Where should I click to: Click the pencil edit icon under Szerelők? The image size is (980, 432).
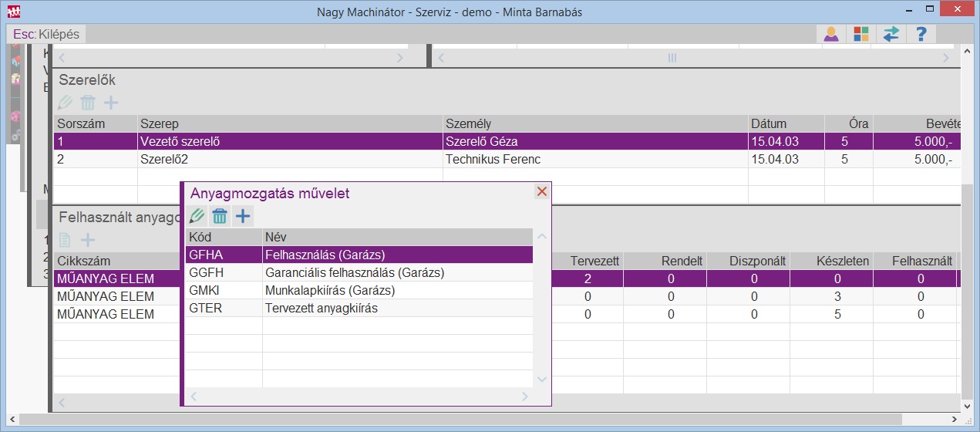(x=66, y=102)
